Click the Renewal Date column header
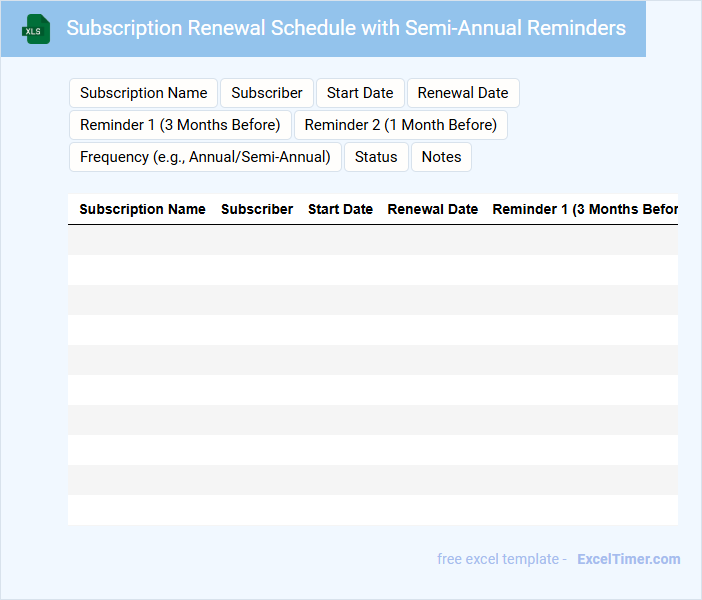The height and width of the screenshot is (600, 702). 433,209
